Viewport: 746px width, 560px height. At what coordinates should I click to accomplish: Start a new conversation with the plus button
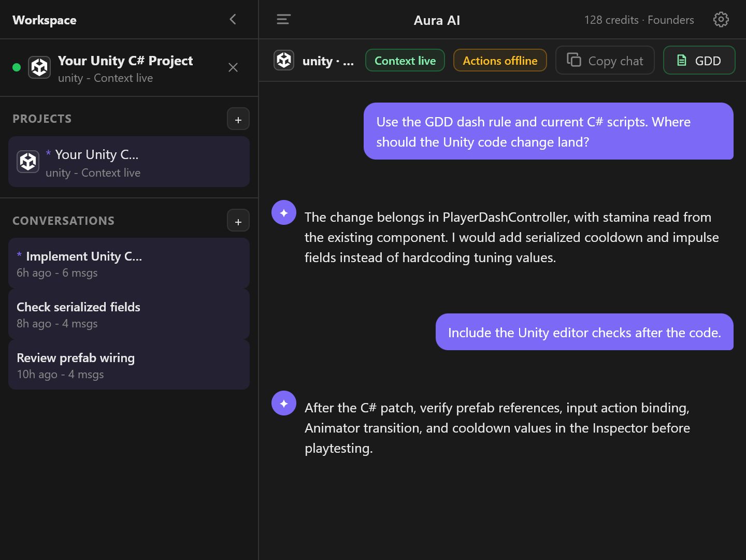pyautogui.click(x=238, y=221)
